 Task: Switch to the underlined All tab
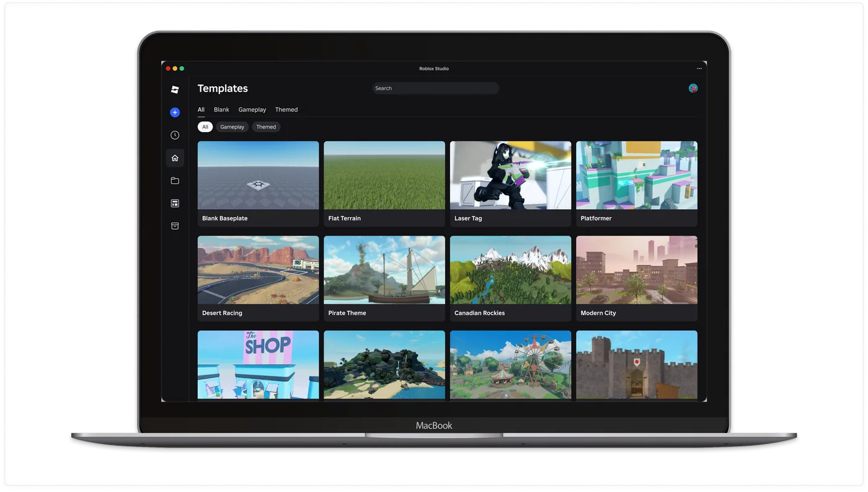(201, 110)
